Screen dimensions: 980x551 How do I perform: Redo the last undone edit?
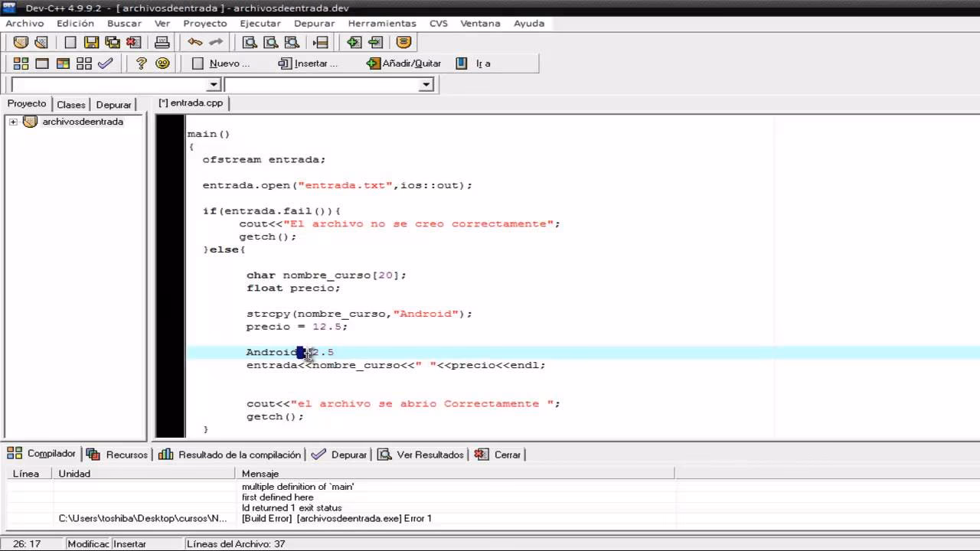click(x=216, y=43)
